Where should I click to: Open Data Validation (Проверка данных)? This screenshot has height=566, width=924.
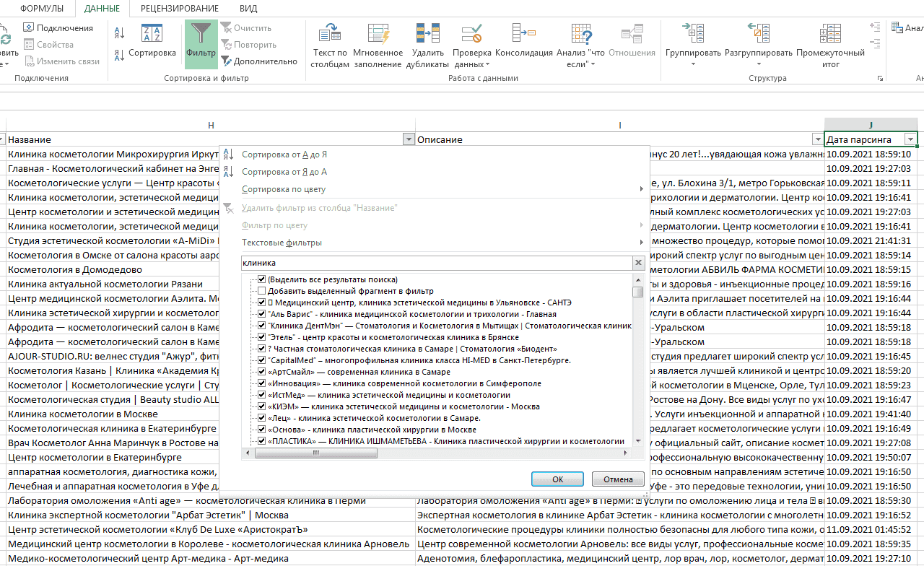(x=471, y=45)
